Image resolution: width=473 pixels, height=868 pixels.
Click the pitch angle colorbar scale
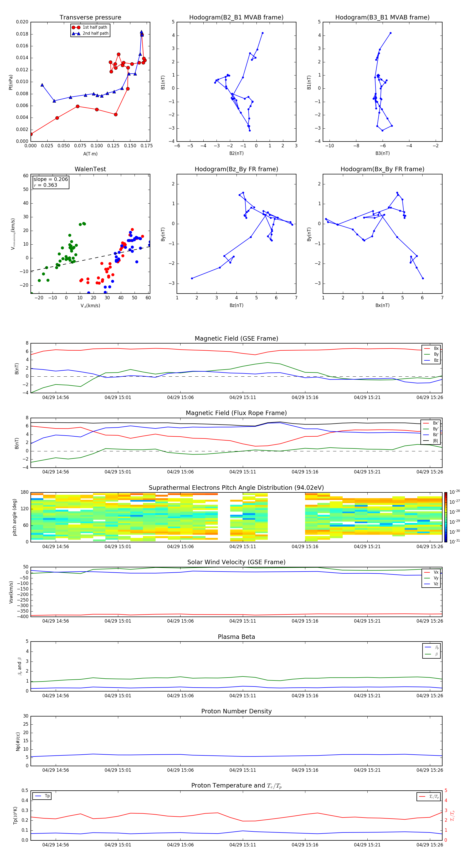pos(446,517)
